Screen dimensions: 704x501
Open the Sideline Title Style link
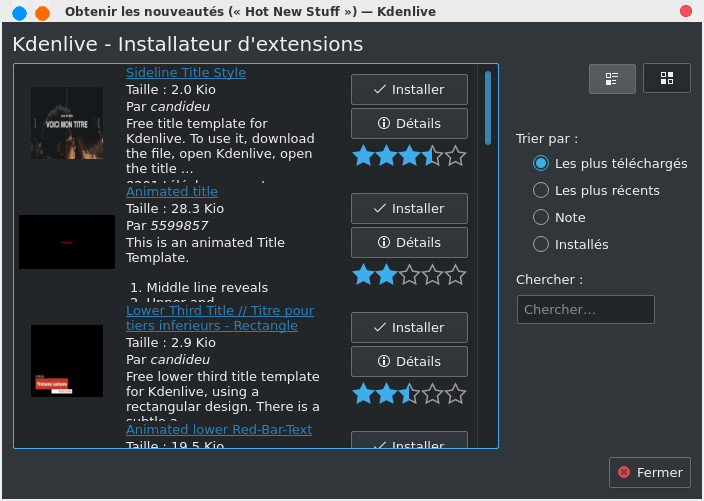(186, 72)
